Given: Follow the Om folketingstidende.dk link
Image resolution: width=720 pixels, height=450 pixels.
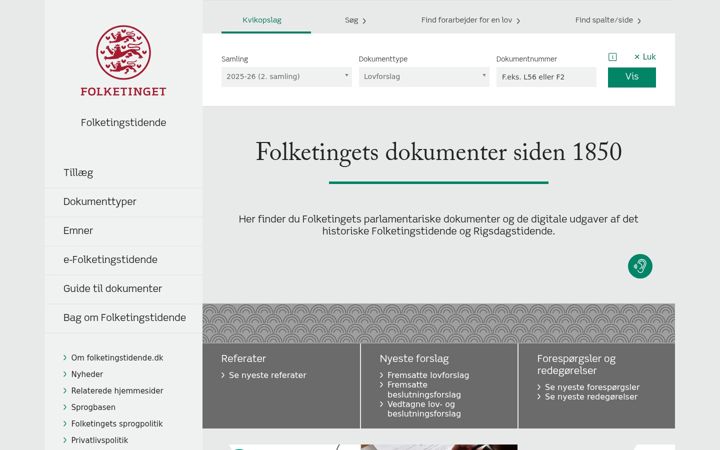Looking at the screenshot, I should click(x=117, y=358).
